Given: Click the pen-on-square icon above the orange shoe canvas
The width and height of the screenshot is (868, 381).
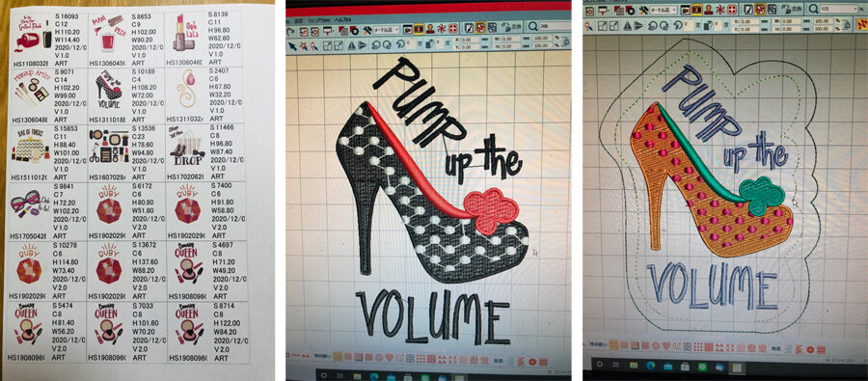Looking at the screenshot, I should point(748,10).
